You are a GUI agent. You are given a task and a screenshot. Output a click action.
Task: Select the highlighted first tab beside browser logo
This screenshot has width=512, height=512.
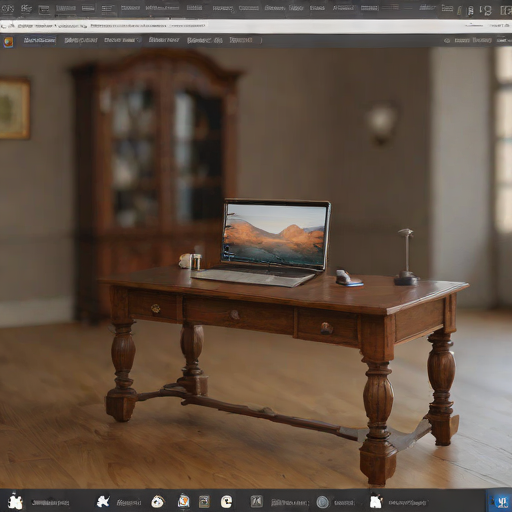pos(40,40)
